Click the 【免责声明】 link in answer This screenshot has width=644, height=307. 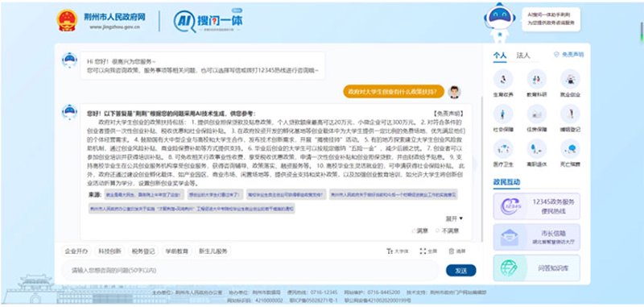pos(448,114)
